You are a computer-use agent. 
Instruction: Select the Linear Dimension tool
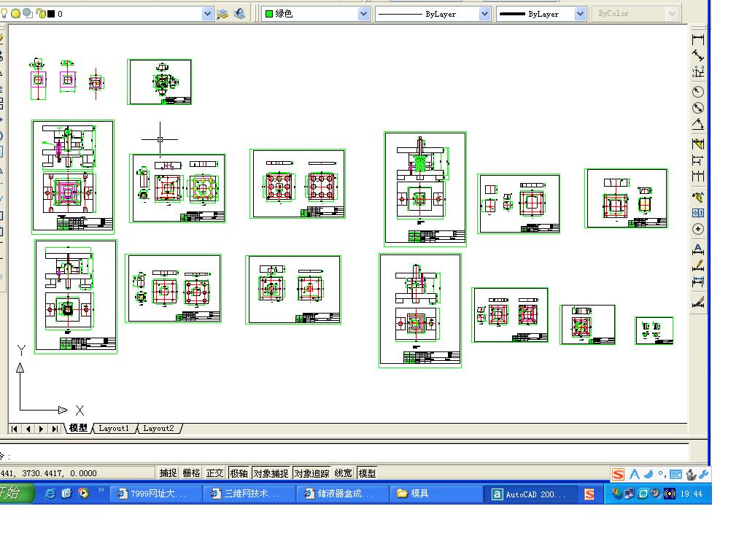pyautogui.click(x=698, y=39)
